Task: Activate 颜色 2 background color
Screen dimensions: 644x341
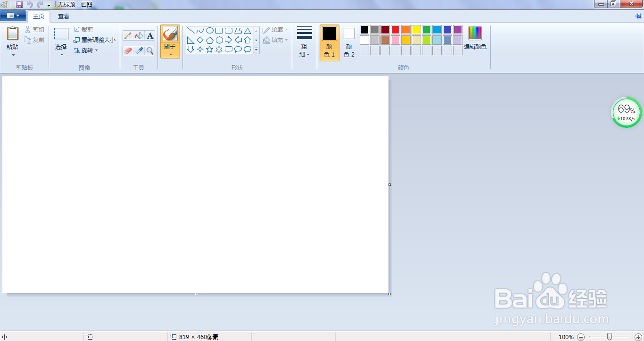Action: click(x=349, y=43)
